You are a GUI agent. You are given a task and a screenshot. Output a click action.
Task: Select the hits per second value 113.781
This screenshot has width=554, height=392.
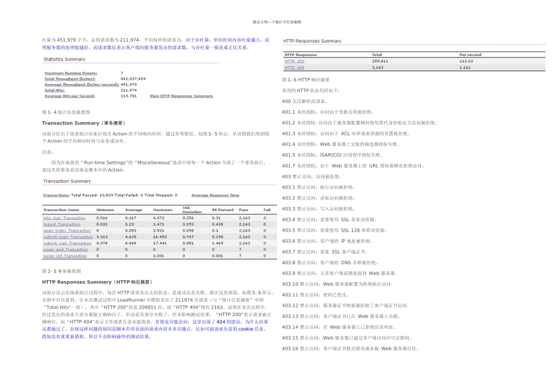129,96
